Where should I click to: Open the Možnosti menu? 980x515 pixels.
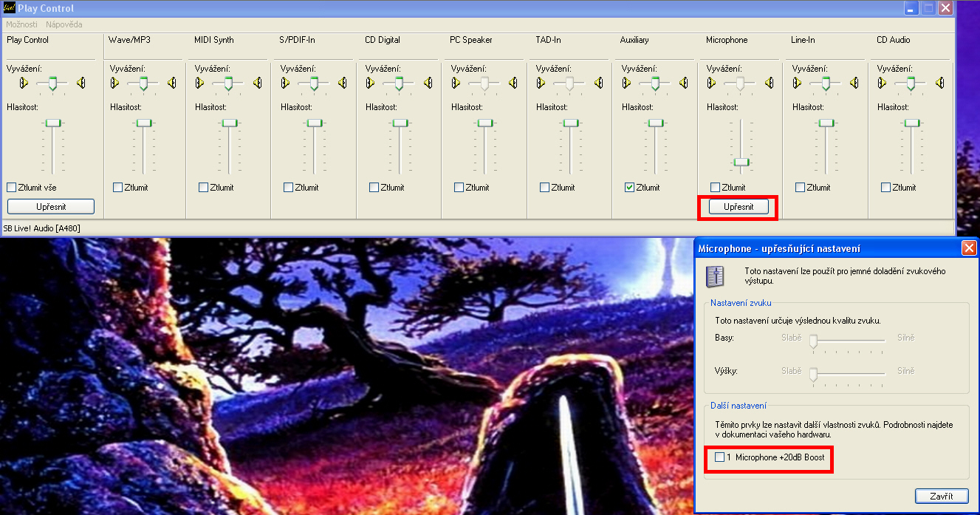click(21, 24)
